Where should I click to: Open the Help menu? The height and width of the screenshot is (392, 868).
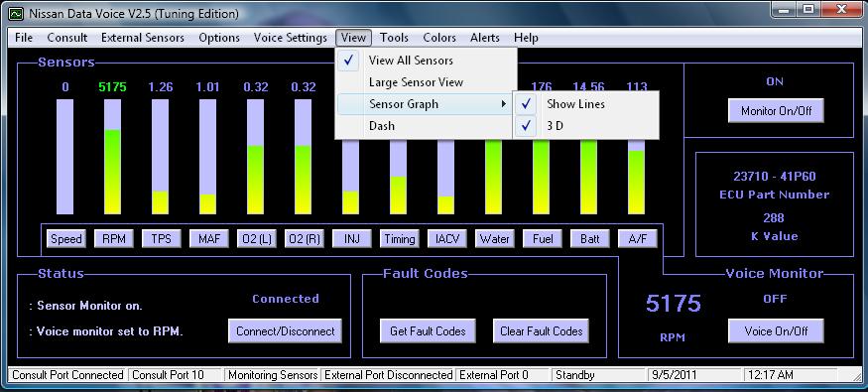coord(526,38)
